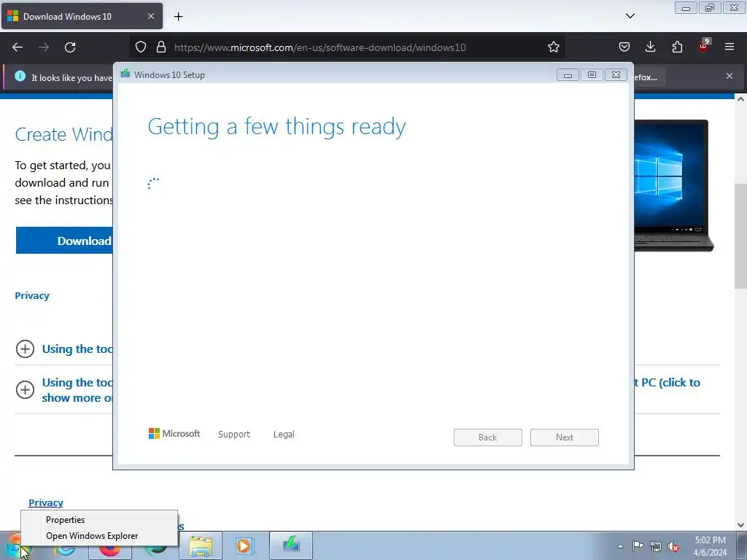Expand the first 'Using the tool' section
This screenshot has height=560, width=747.
25,349
